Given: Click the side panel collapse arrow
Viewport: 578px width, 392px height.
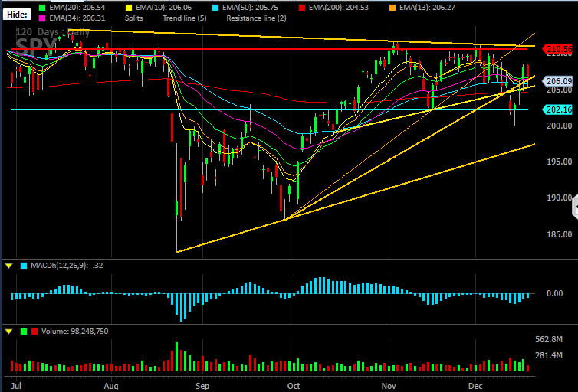Looking at the screenshot, I should tap(575, 208).
